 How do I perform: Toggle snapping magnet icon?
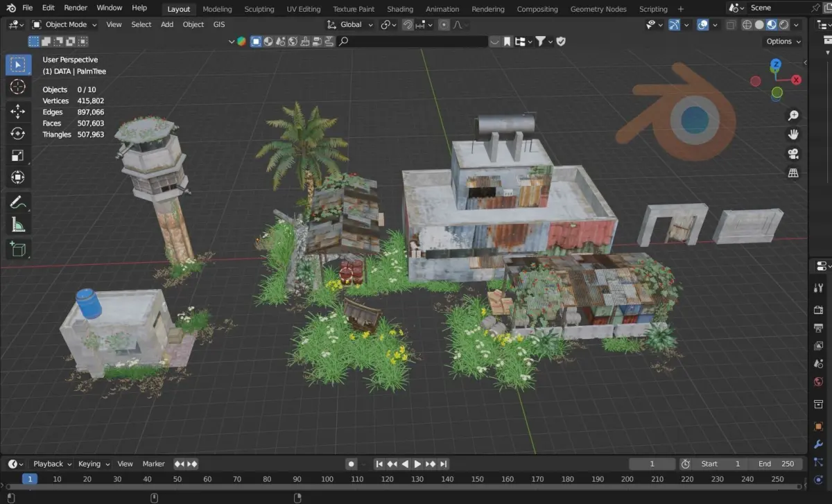click(x=408, y=24)
